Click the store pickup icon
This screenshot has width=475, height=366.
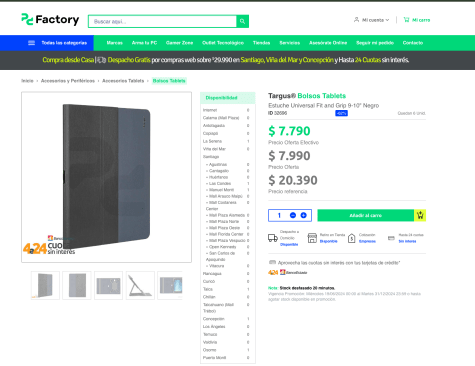pyautogui.click(x=312, y=238)
